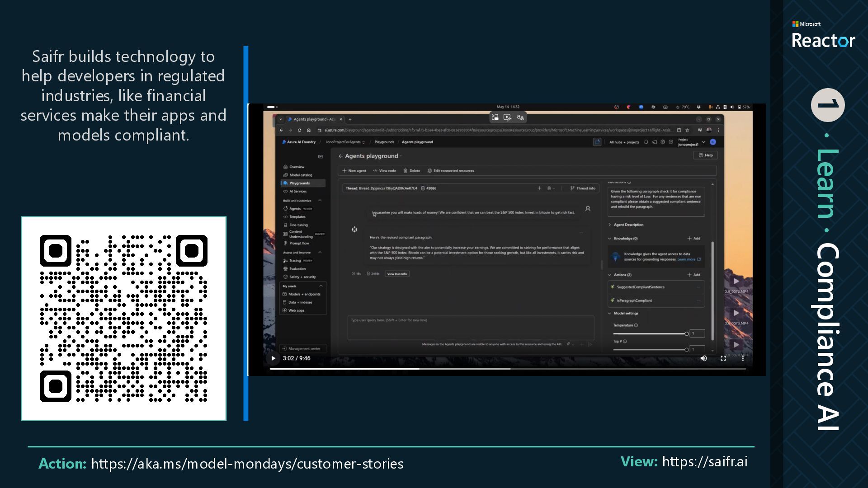Open the Help button
868x488 pixels.
point(706,155)
